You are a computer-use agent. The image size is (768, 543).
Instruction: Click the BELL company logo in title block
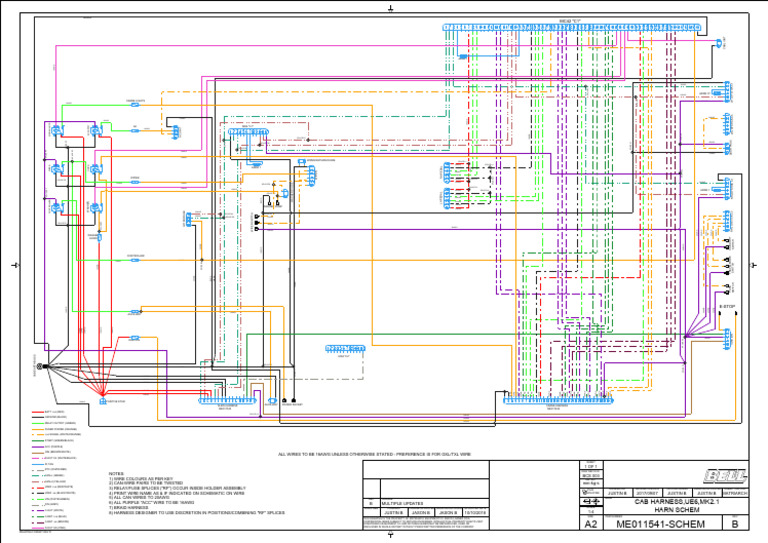[725, 476]
